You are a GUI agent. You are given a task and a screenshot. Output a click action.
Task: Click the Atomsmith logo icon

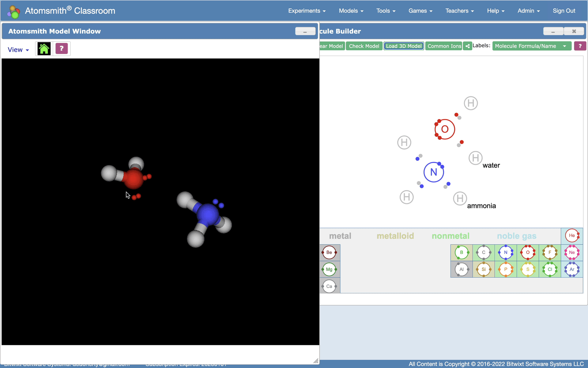(14, 11)
